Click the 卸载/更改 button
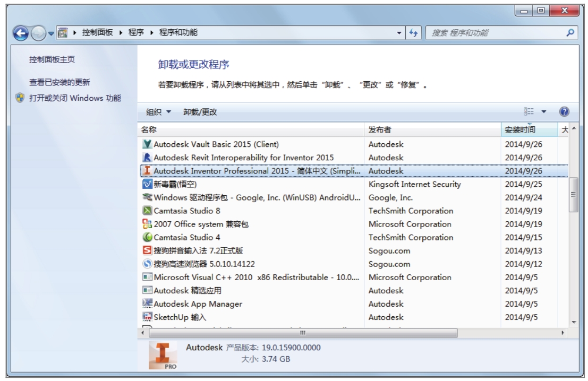Viewport: 588px width, 381px height. tap(200, 112)
